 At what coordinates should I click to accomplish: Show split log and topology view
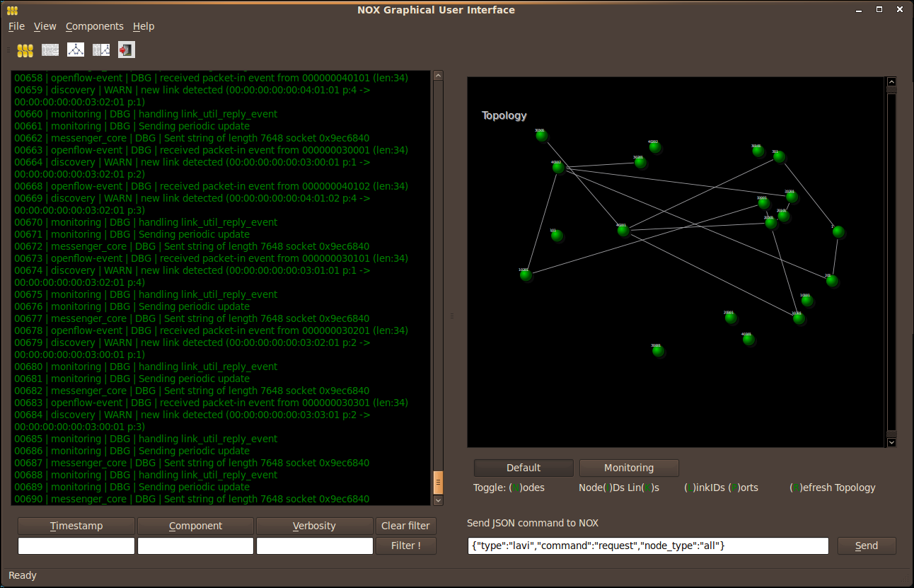pos(101,50)
